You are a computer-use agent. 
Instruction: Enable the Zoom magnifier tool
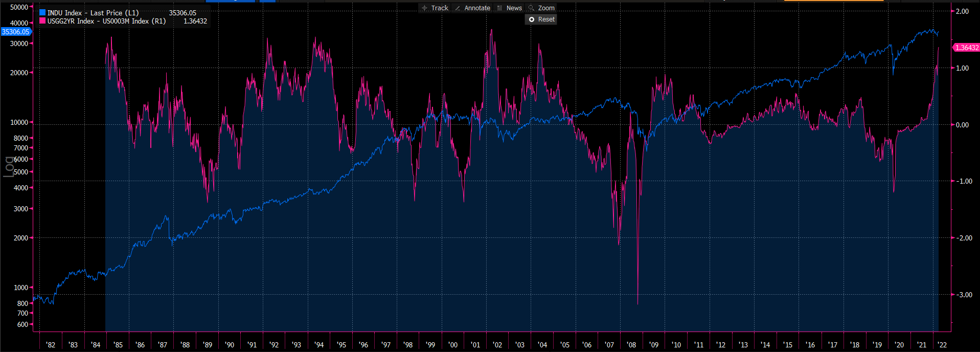click(541, 8)
